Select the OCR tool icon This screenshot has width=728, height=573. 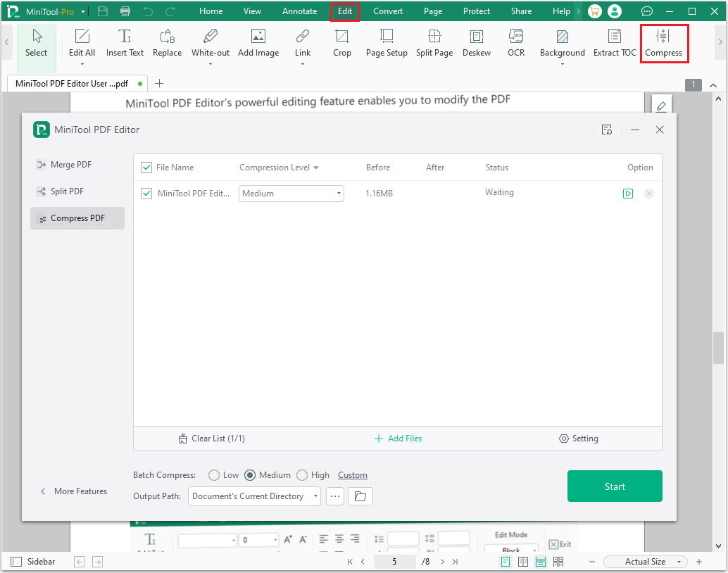coord(516,43)
